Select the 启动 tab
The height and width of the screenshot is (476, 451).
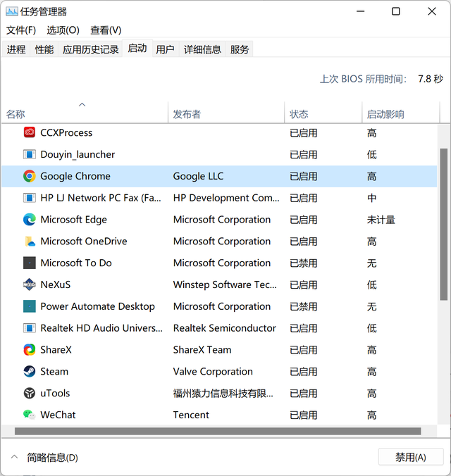pyautogui.click(x=137, y=49)
